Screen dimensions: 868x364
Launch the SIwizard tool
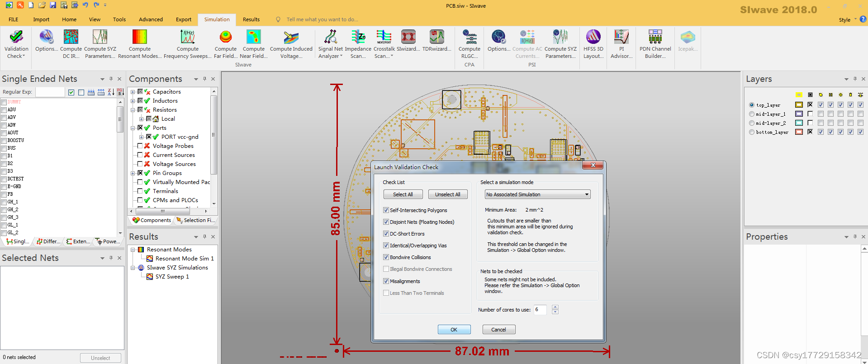click(x=408, y=41)
